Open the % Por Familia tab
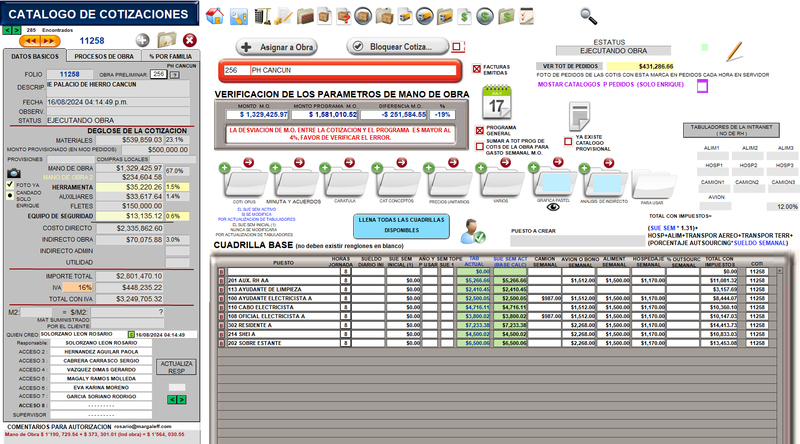Screen dimensions: 800x444 coord(173,56)
